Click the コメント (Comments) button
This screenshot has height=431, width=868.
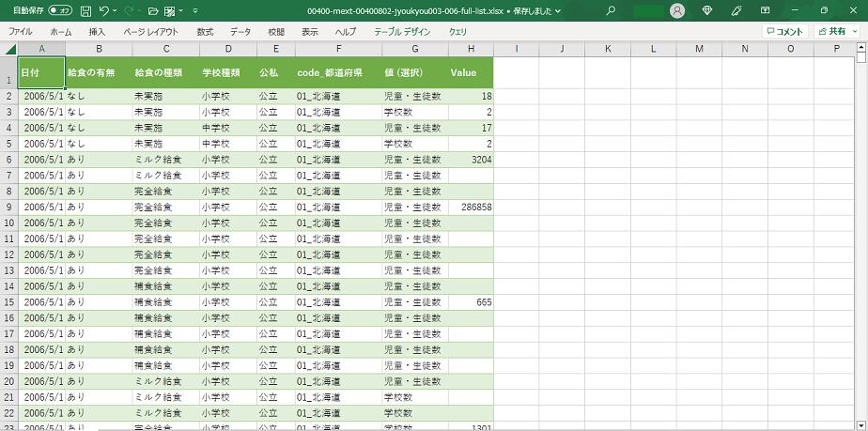pyautogui.click(x=785, y=31)
